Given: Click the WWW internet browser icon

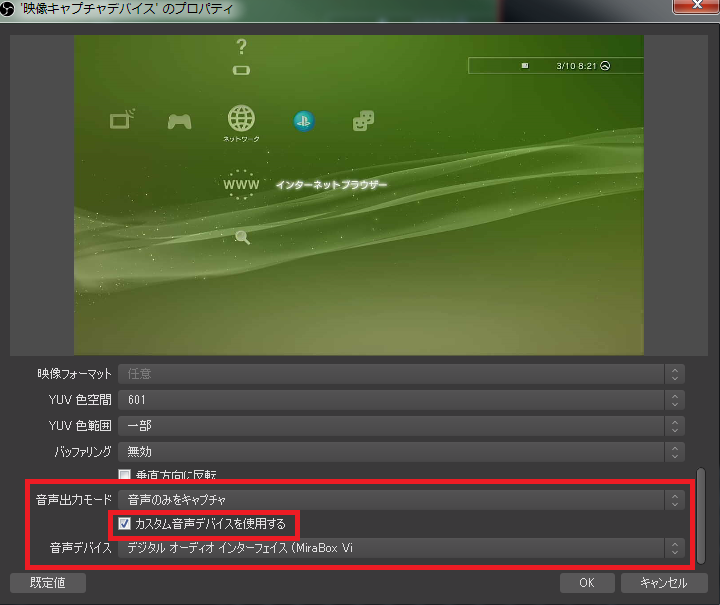Looking at the screenshot, I should [x=241, y=185].
